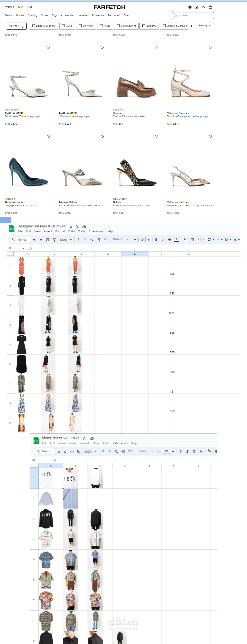Open the Farfetch shopping bag icon

point(210,7)
